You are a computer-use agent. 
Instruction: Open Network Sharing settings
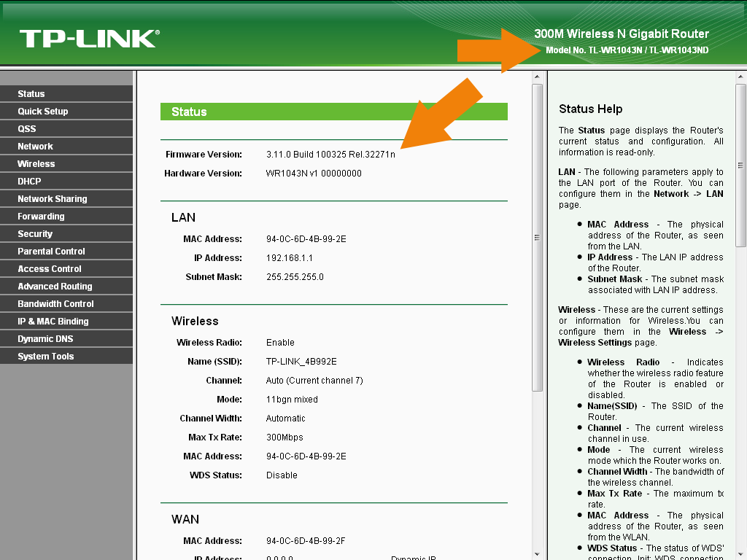pyautogui.click(x=66, y=198)
